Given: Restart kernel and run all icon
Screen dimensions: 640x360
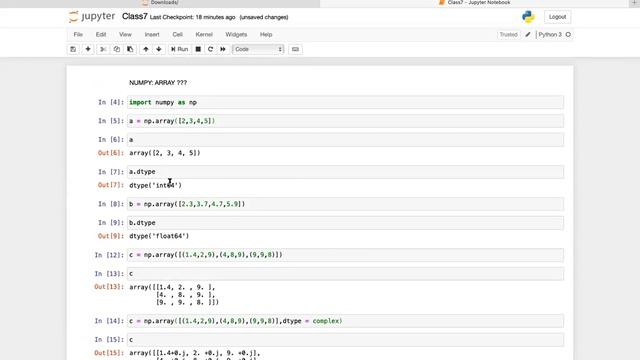Looking at the screenshot, I should tap(223, 49).
